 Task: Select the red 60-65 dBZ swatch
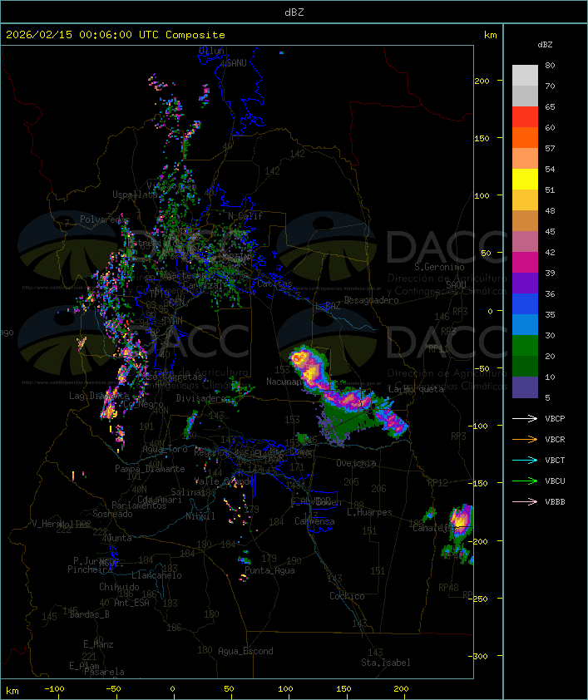pos(525,116)
